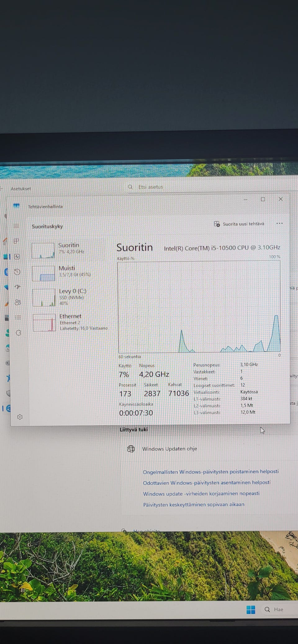Click the 60 sekuntia graph axis label
The image size is (298, 644).
pos(129,357)
